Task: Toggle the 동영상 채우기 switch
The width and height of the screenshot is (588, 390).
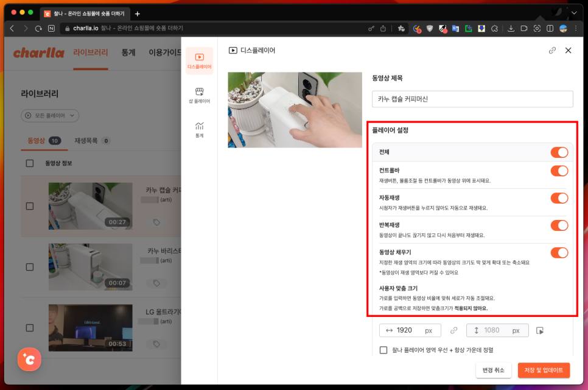Action: coord(559,253)
